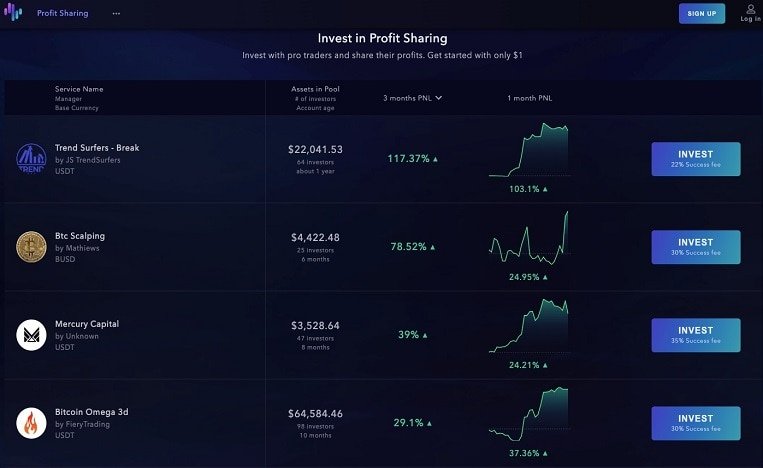The image size is (763, 468).
Task: Open the Trend Surfers - Break service name
Action: [97, 148]
